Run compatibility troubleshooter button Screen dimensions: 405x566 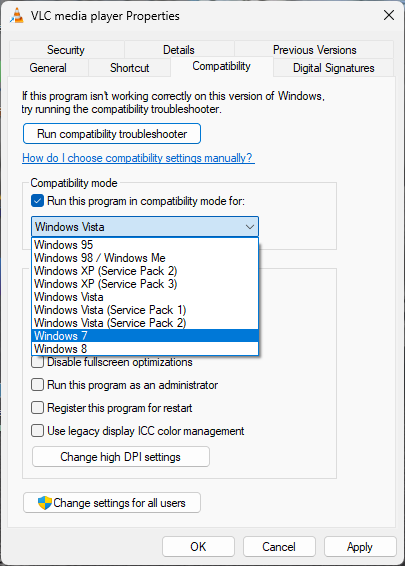[112, 134]
